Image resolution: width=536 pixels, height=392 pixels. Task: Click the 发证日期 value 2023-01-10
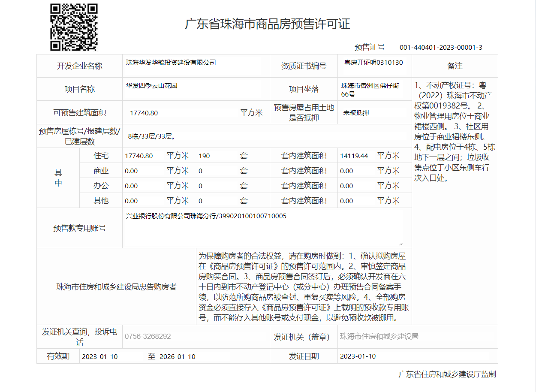pos(358,356)
